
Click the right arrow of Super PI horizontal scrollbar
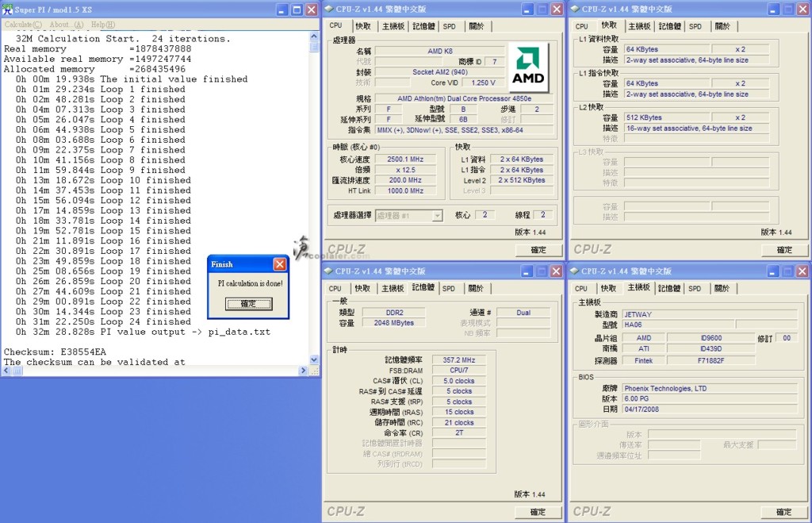304,371
